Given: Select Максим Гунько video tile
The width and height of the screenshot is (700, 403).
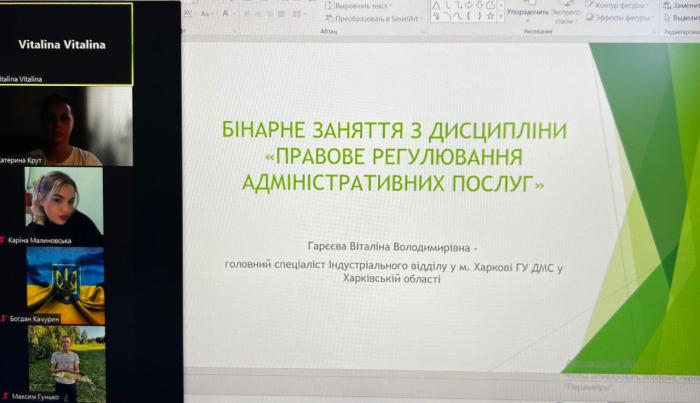Looking at the screenshot, I should 67,364.
